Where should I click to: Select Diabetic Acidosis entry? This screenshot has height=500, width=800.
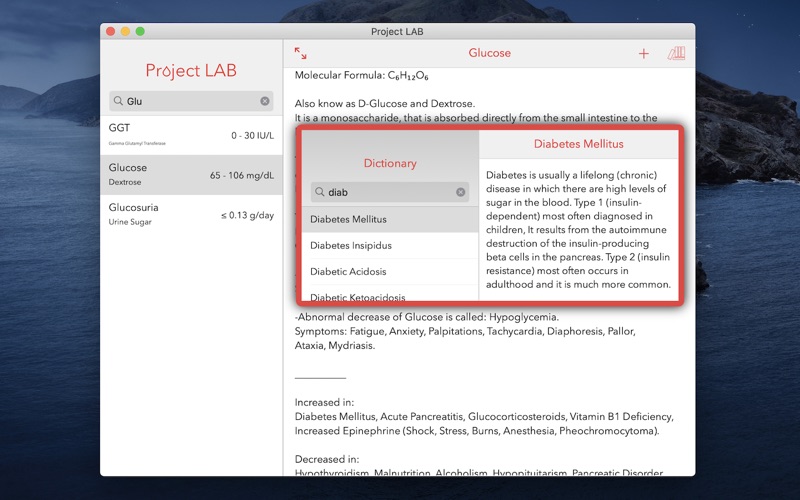pyautogui.click(x=390, y=271)
